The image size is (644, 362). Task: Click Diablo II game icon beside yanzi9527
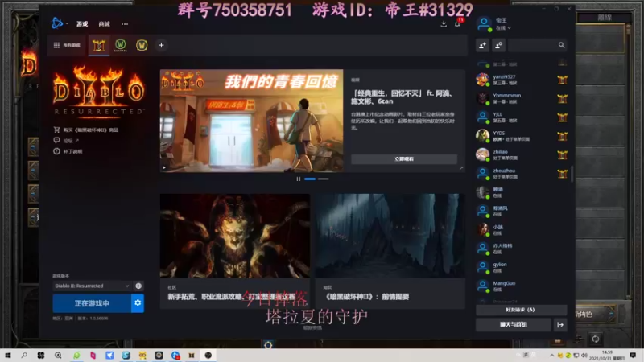562,80
